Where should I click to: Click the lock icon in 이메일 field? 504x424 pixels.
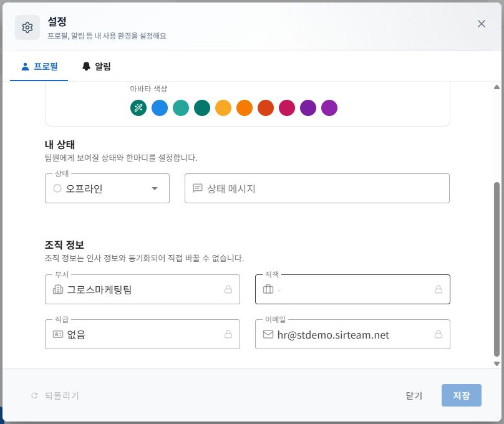(439, 334)
